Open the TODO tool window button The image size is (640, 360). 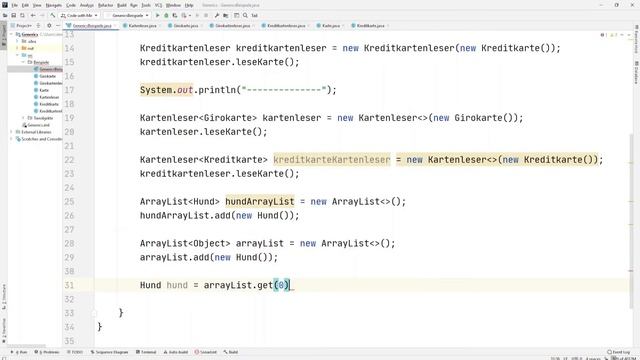pos(75,352)
